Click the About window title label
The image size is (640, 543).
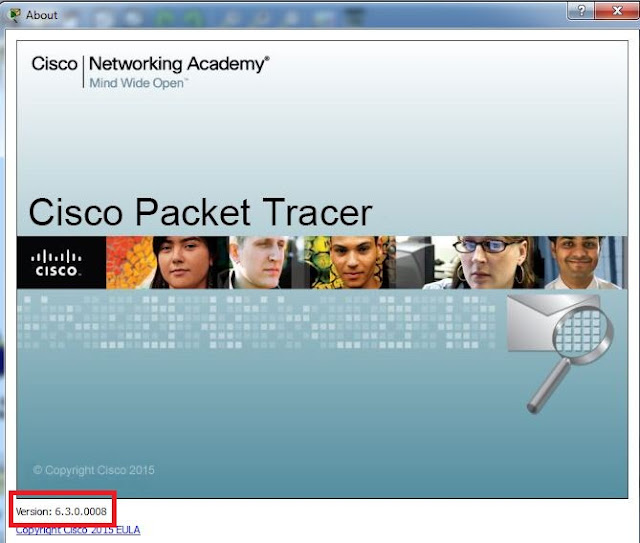pos(42,15)
